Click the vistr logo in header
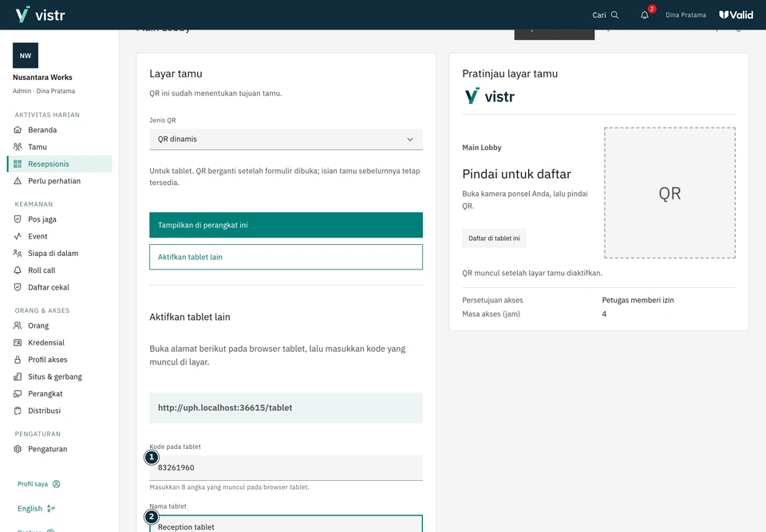This screenshot has width=766, height=532. [x=40, y=14]
